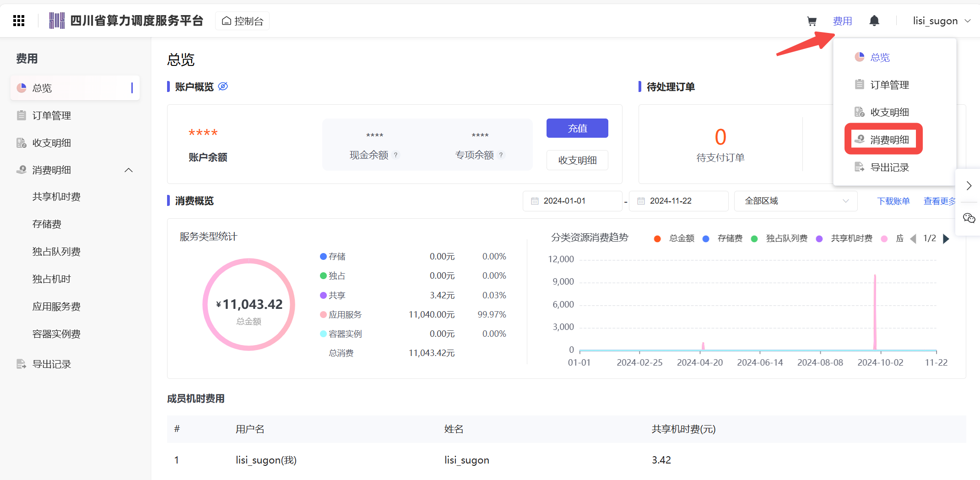Expand the right side panel arrow
The width and height of the screenshot is (980, 480).
[969, 185]
